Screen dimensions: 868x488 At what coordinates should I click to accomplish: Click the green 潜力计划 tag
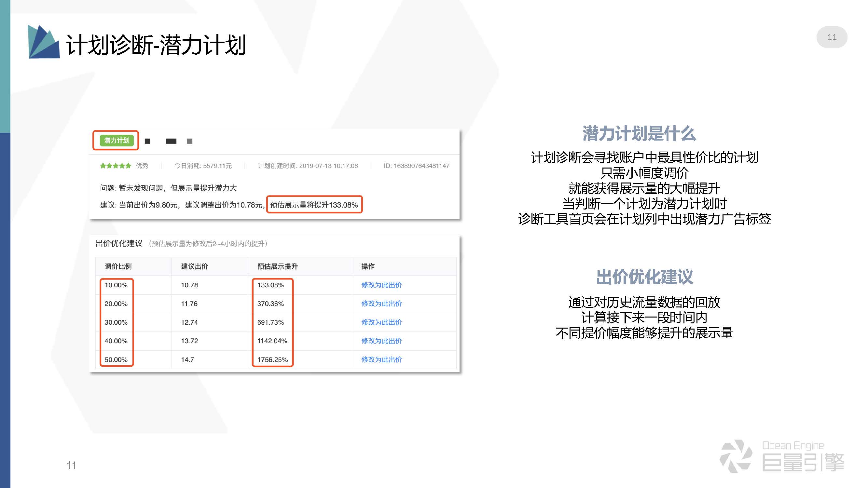116,141
